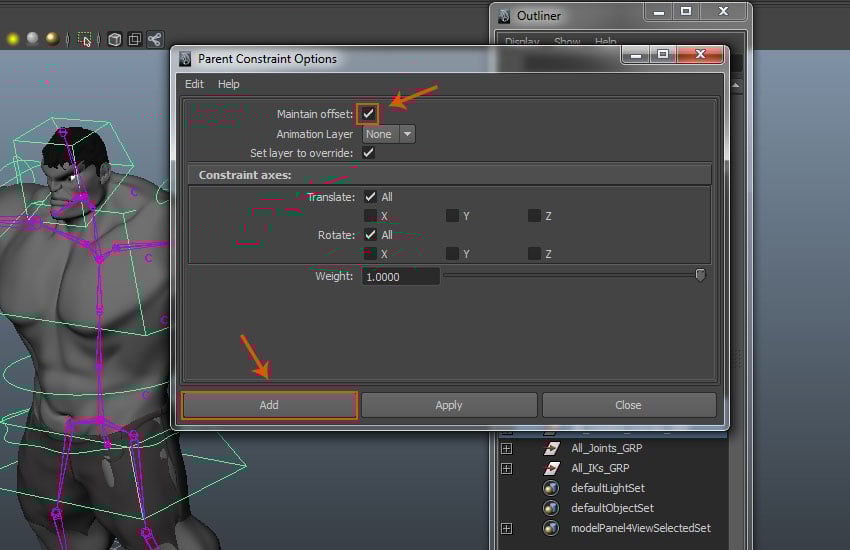850x550 pixels.
Task: Enable Rotate X axis checkbox
Action: click(x=370, y=254)
